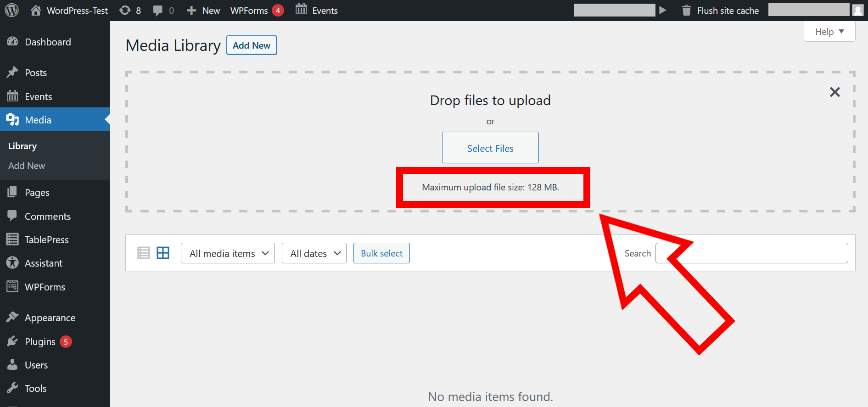Switch to list view icon
Image resolution: width=868 pixels, height=407 pixels.
pos(144,253)
